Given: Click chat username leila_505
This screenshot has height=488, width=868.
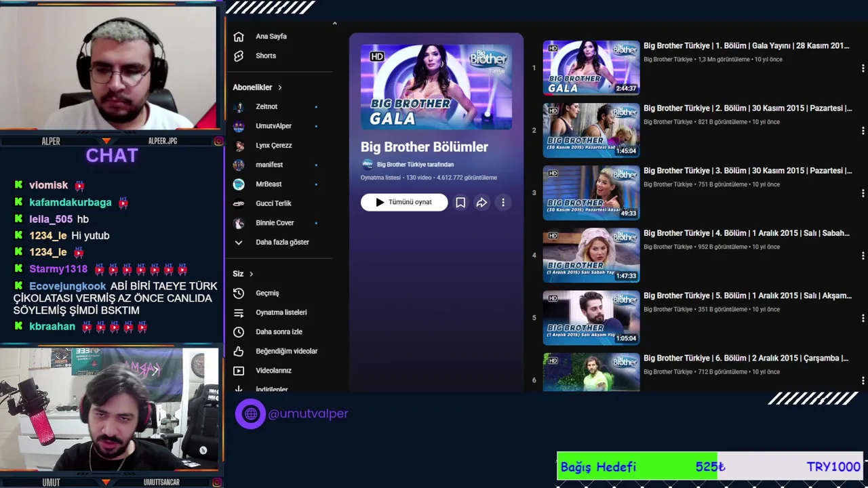Looking at the screenshot, I should point(51,219).
